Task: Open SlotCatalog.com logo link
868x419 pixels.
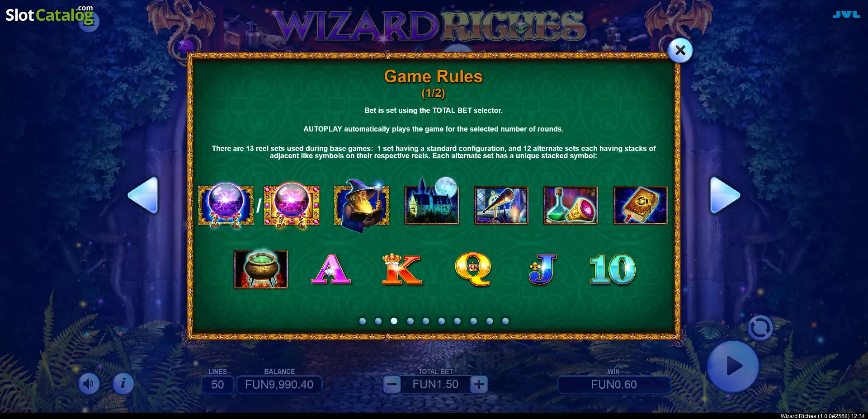Action: [50, 15]
